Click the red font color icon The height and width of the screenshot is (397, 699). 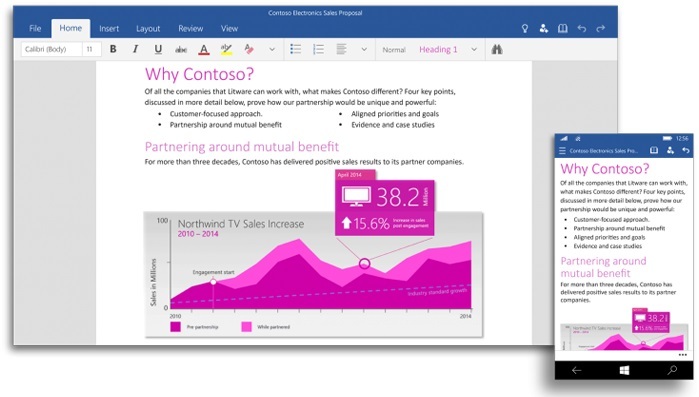204,49
